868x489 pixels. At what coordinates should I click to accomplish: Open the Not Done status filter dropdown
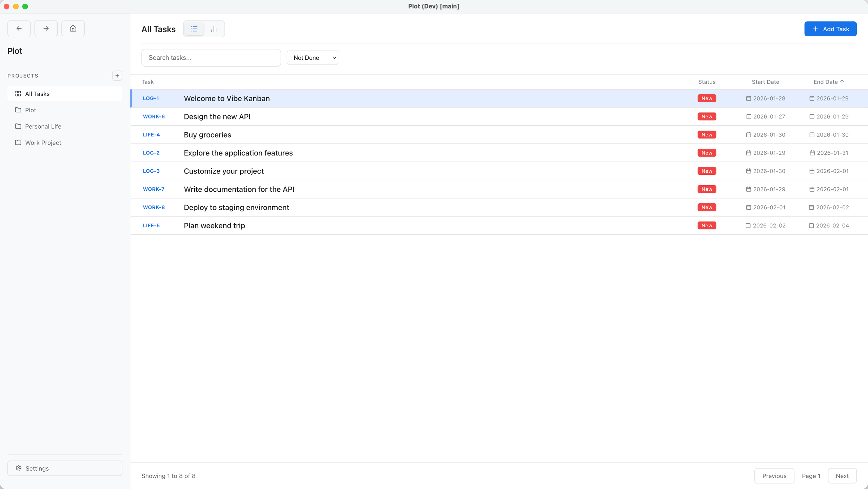tap(312, 58)
